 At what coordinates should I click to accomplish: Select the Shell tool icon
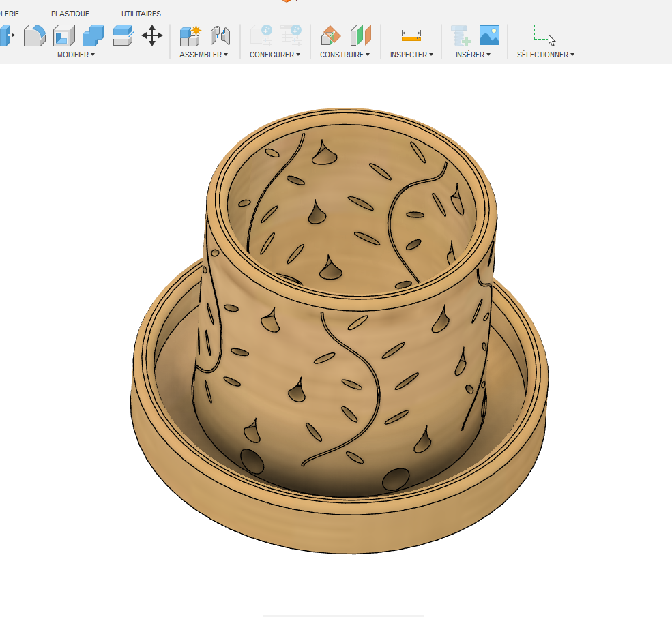64,35
